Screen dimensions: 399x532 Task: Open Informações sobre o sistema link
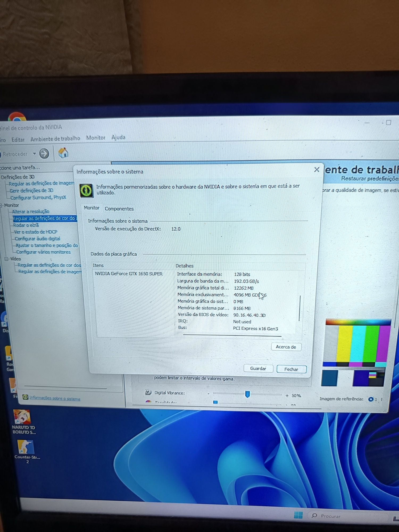pos(55,398)
